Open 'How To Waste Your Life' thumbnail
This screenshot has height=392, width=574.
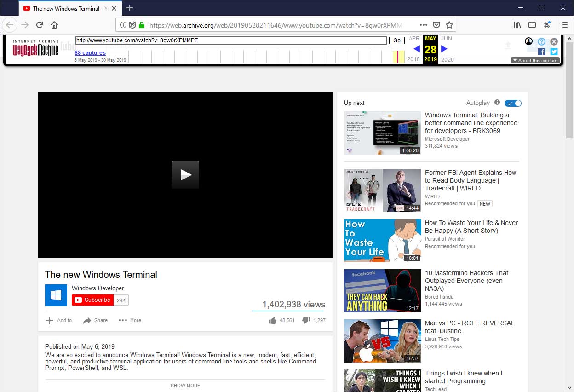[x=383, y=241]
